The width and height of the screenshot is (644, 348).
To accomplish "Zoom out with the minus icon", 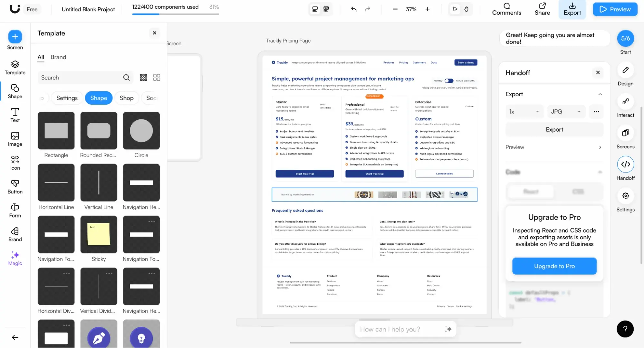I will click(395, 9).
